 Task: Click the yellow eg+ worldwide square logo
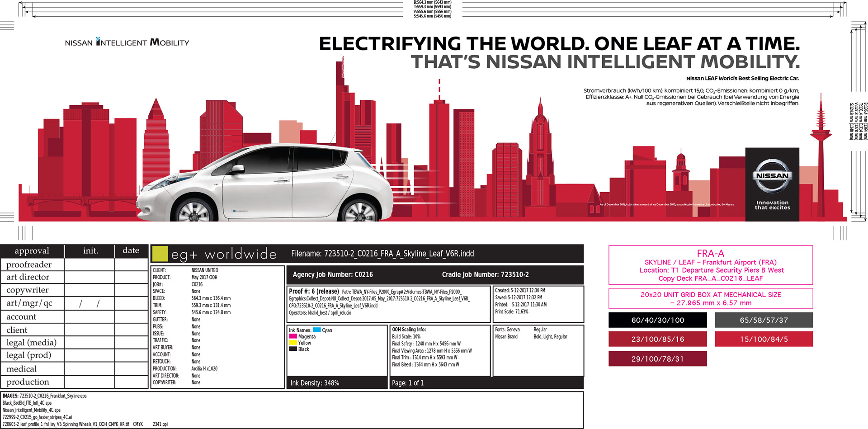tap(160, 254)
